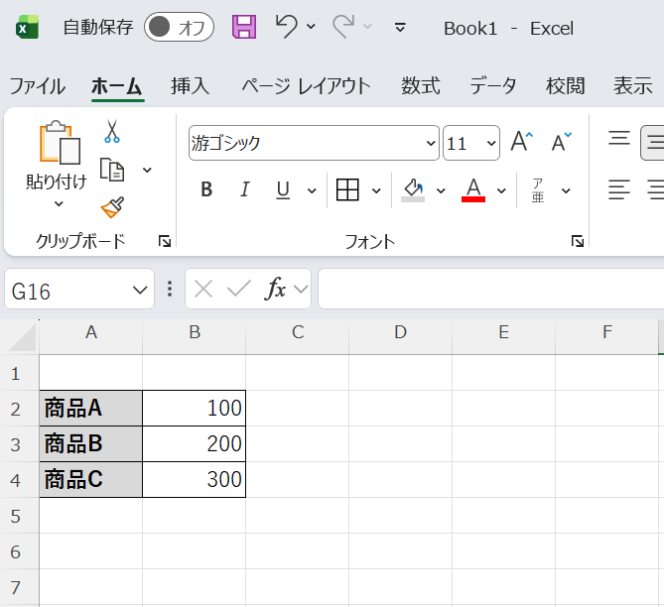Click the phonetic guide (ア亜) icon
The image size is (664, 607).
538,190
